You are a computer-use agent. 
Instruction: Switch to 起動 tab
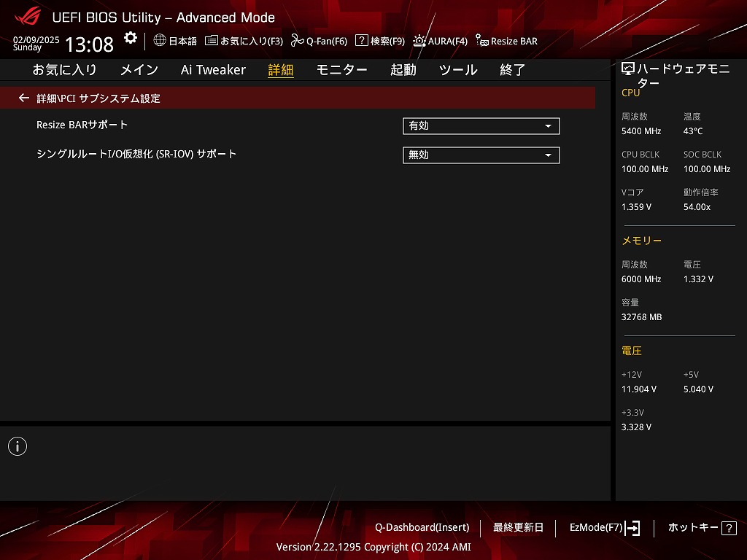coord(403,70)
